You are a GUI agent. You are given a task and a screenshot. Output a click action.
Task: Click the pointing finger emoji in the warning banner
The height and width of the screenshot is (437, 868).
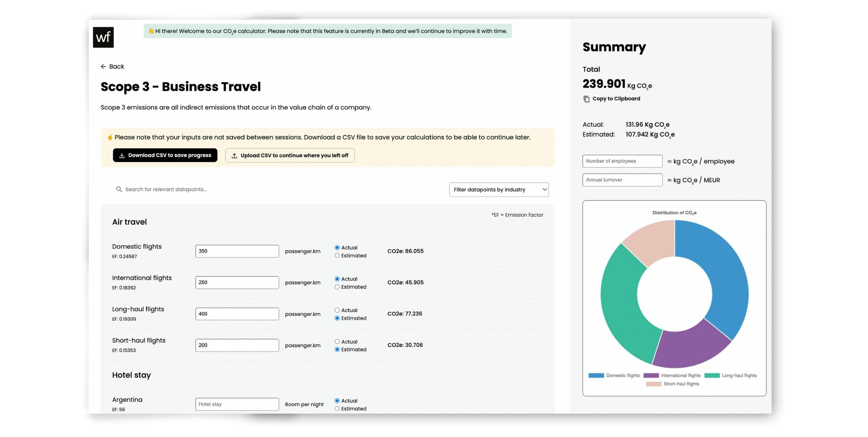[110, 137]
